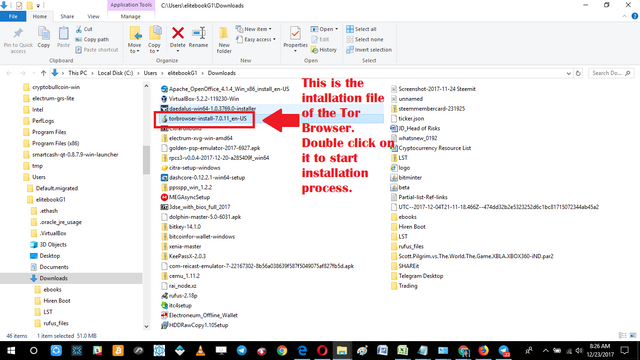Select 3D Objects in navigation pane
The image size is (640, 360).
(x=53, y=244)
